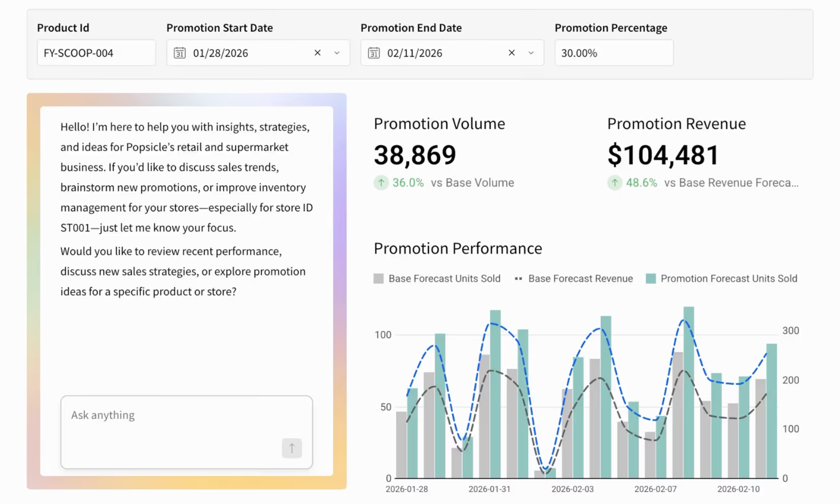Clear the Promotion Start Date value
Viewport: 840px width, 504px height.
(x=317, y=53)
